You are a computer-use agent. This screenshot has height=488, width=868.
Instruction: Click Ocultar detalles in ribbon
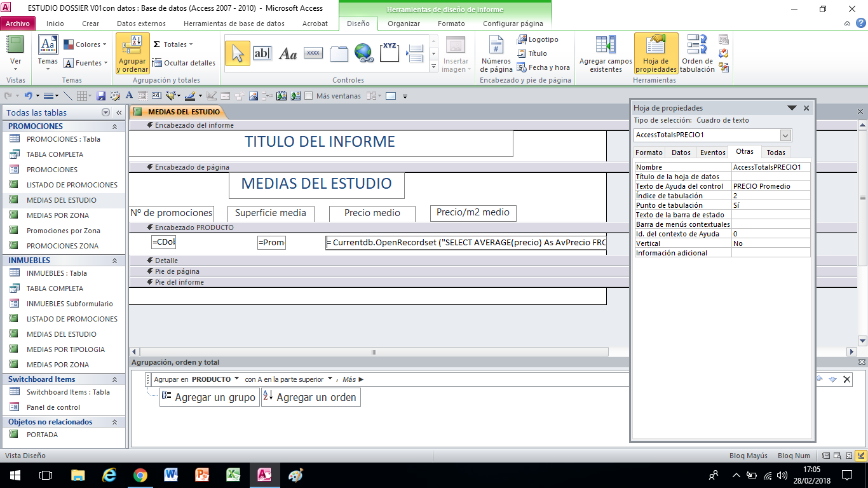coord(184,63)
